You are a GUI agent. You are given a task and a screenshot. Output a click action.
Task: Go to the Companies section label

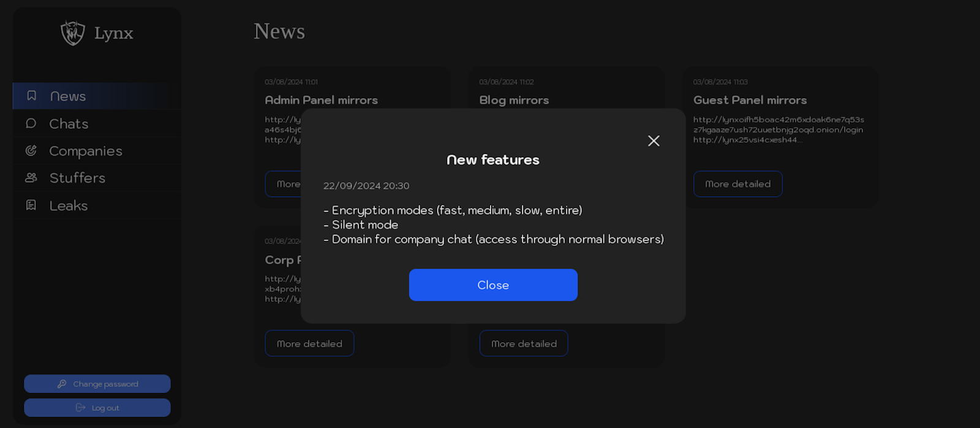[x=86, y=151]
